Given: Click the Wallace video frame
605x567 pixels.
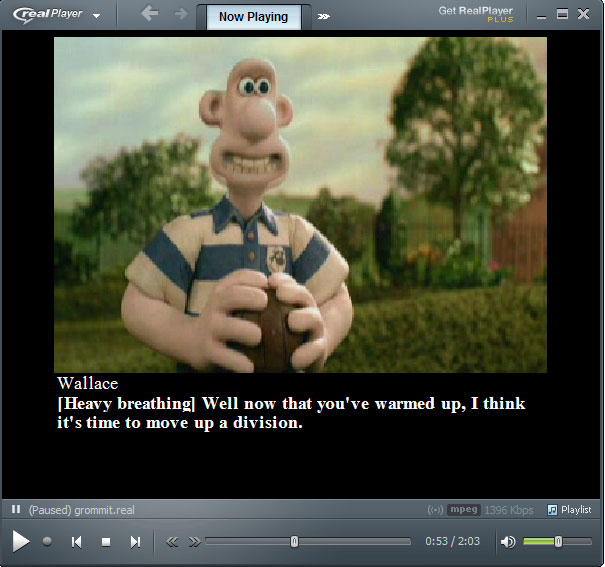Looking at the screenshot, I should [x=300, y=205].
